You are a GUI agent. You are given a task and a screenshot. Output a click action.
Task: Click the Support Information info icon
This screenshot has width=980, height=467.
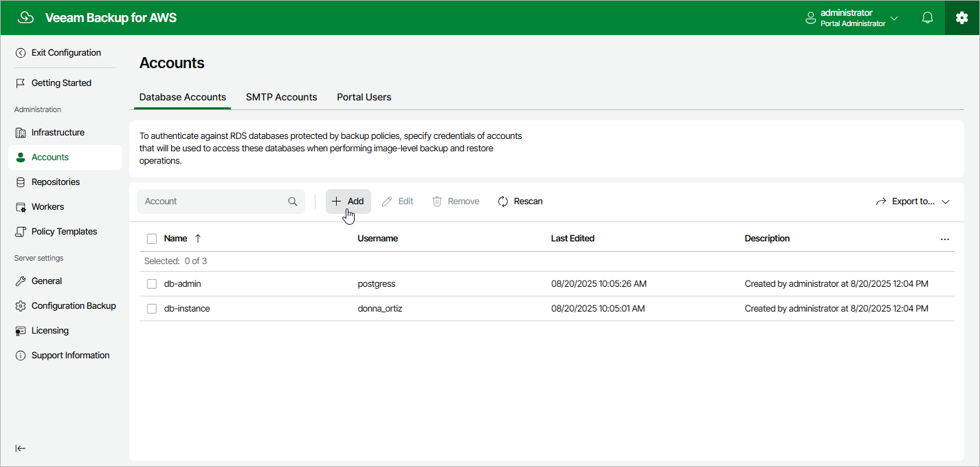21,356
